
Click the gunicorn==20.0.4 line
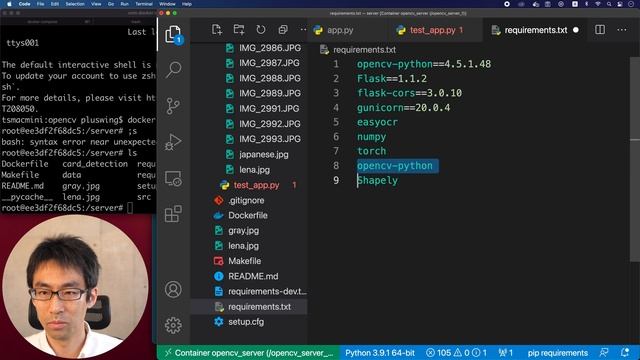pos(403,108)
